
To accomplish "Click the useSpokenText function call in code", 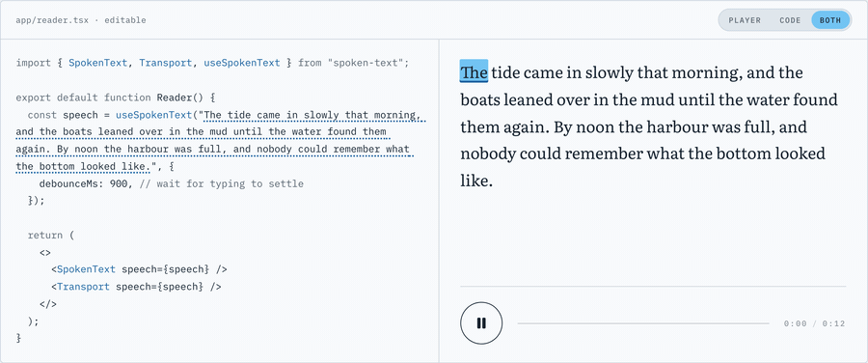I will coord(154,115).
